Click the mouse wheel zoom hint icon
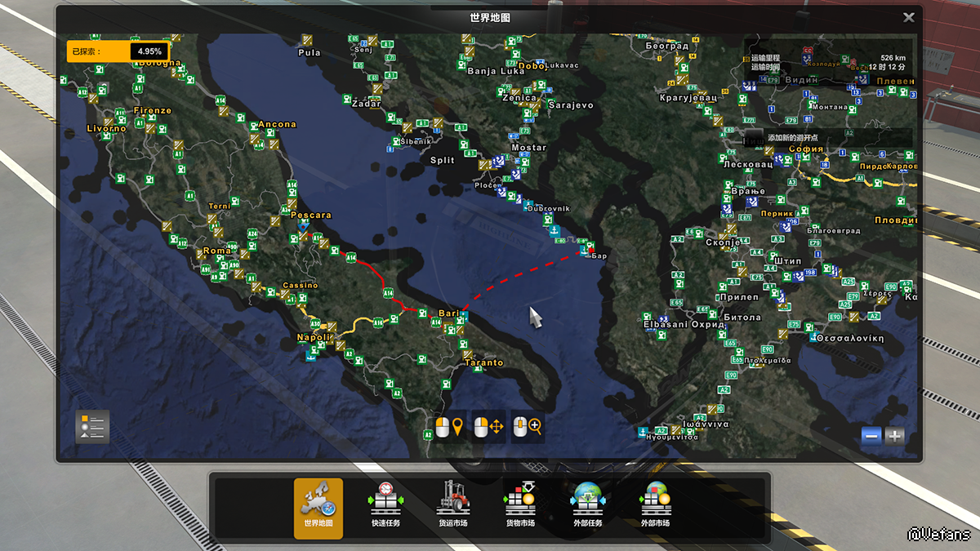The image size is (980, 551). click(528, 426)
